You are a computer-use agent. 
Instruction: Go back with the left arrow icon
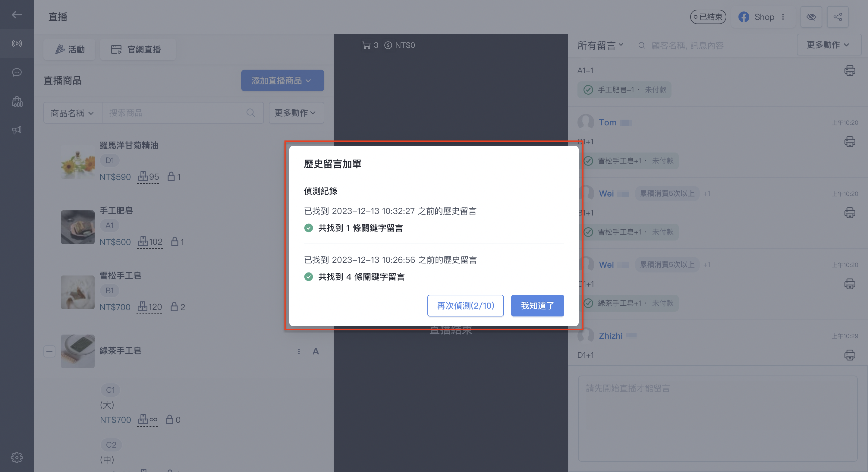17,14
